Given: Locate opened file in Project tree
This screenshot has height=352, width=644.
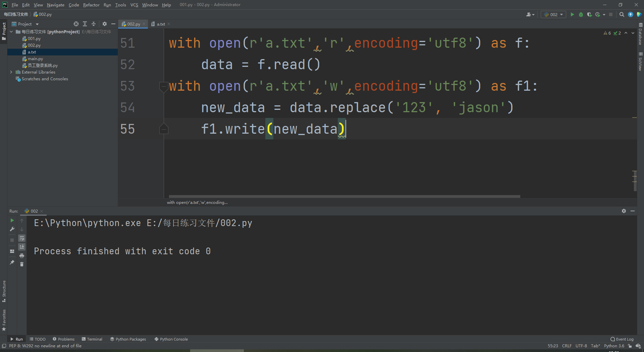Looking at the screenshot, I should pos(76,24).
